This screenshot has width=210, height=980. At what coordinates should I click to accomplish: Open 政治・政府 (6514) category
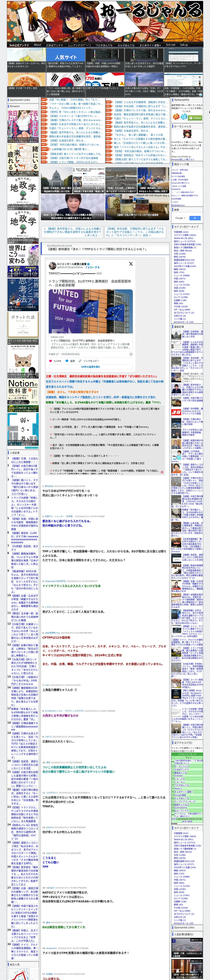click(x=183, y=251)
